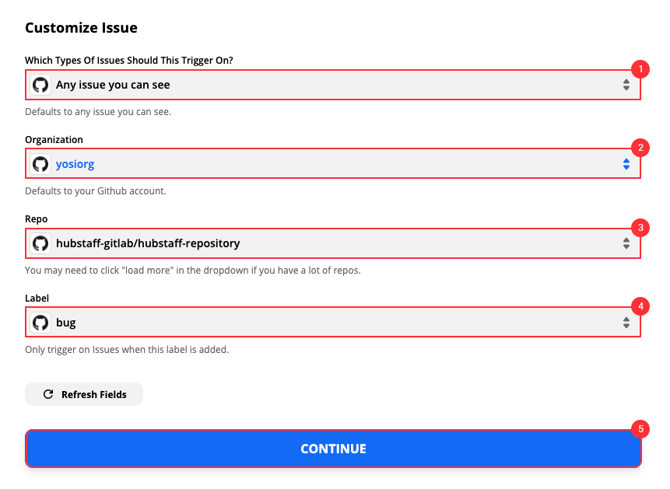Viewport: 670px width, 489px height.
Task: Click red step badge number 5
Action: (x=641, y=429)
